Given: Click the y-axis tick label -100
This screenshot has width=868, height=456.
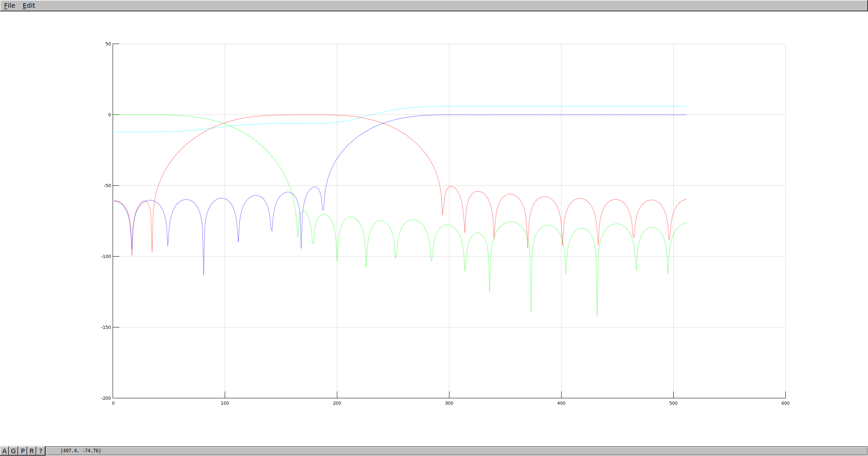Looking at the screenshot, I should coord(106,257).
